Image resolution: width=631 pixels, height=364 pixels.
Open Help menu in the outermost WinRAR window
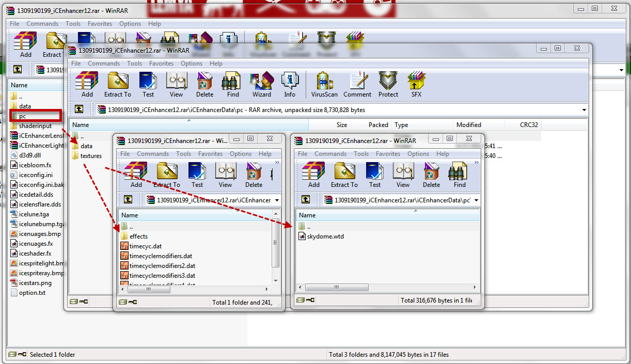click(154, 24)
